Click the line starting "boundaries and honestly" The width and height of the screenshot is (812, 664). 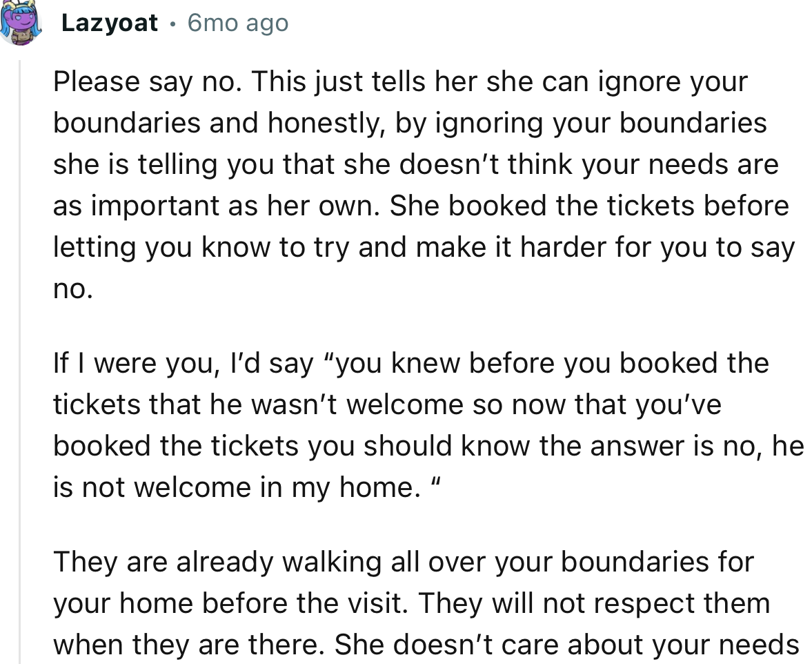click(410, 124)
